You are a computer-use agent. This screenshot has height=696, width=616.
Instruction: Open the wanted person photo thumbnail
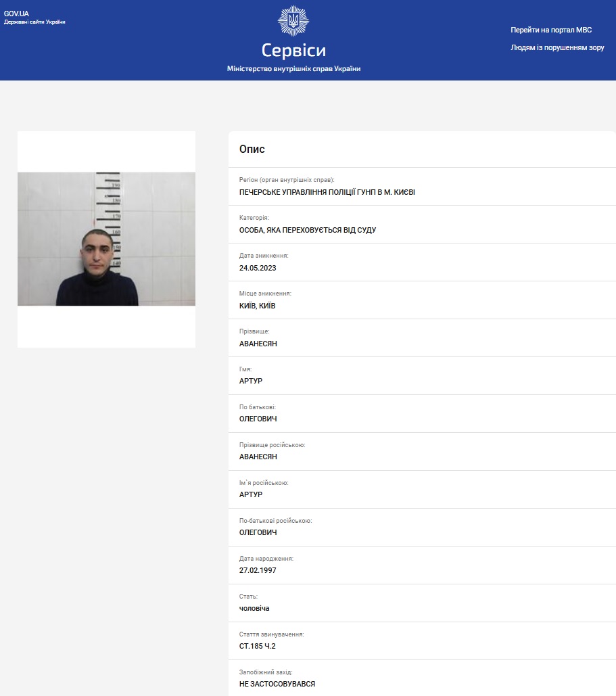coord(106,239)
